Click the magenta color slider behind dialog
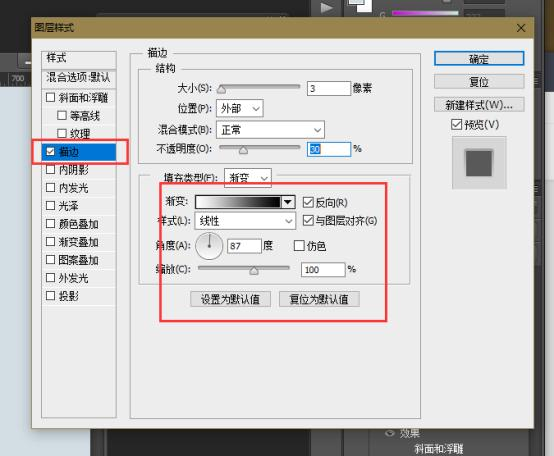 [x=425, y=13]
